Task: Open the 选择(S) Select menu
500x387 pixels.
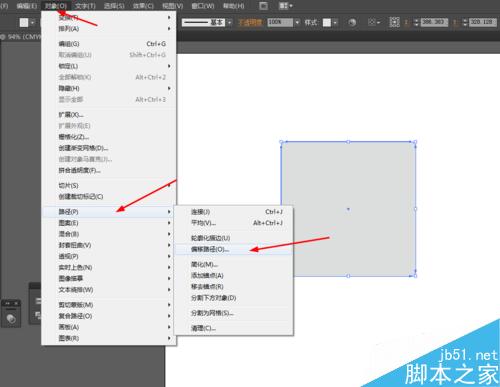Action: point(114,6)
